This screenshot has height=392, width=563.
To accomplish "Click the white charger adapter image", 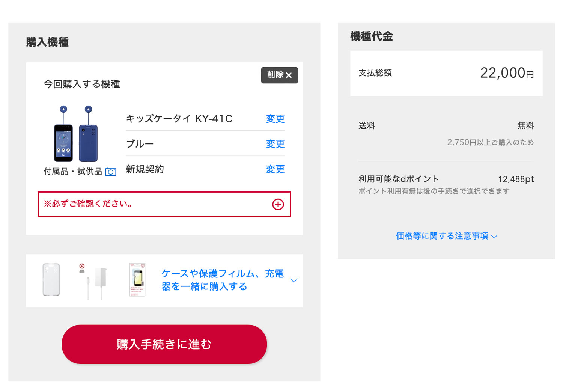I will (x=93, y=281).
